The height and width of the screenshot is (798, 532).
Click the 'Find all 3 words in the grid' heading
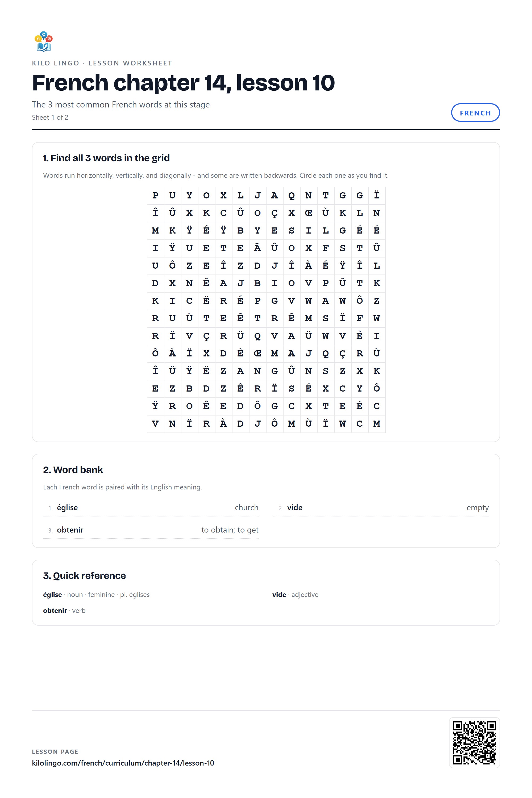coord(106,158)
